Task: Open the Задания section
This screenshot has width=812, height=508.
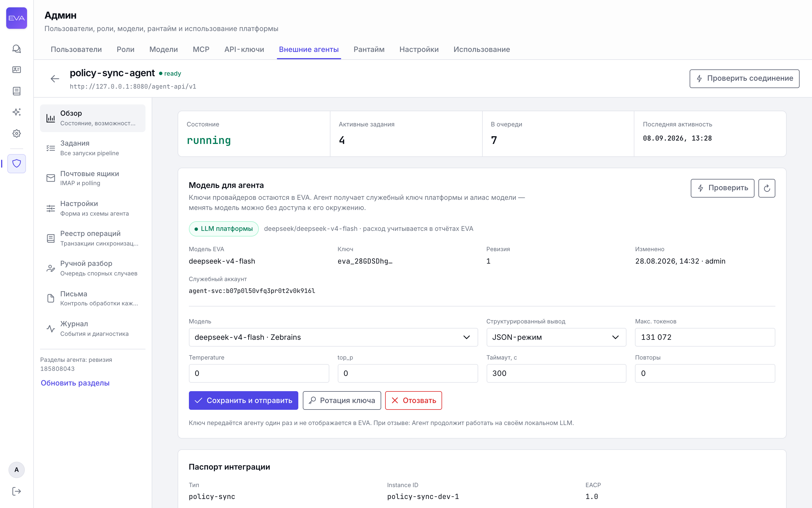Action: 92,148
